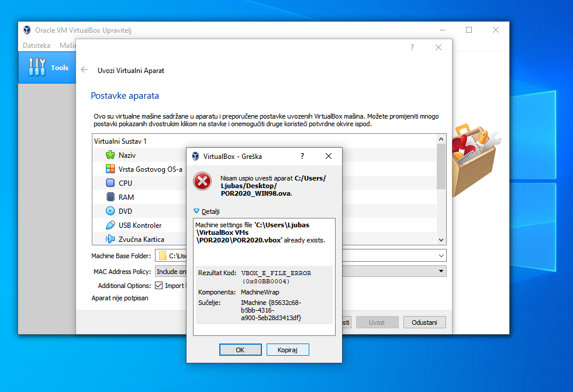573x392 pixels.
Task: Open the Datoteka menu
Action: [x=36, y=46]
